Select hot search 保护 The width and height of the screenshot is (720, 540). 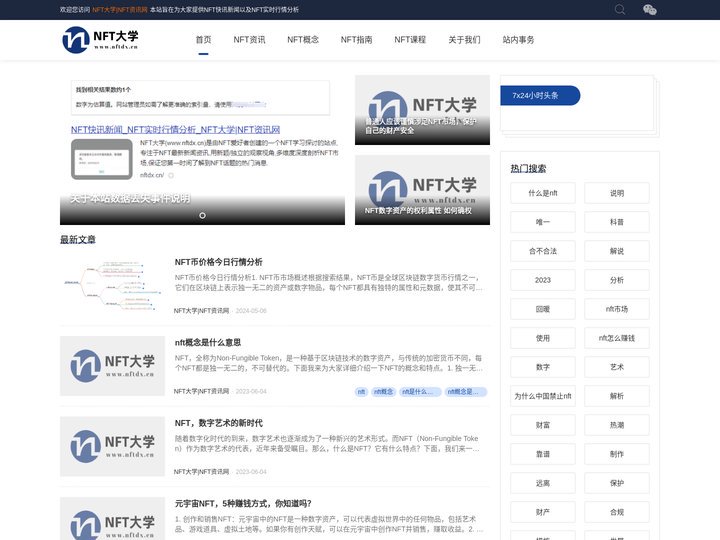(617, 483)
